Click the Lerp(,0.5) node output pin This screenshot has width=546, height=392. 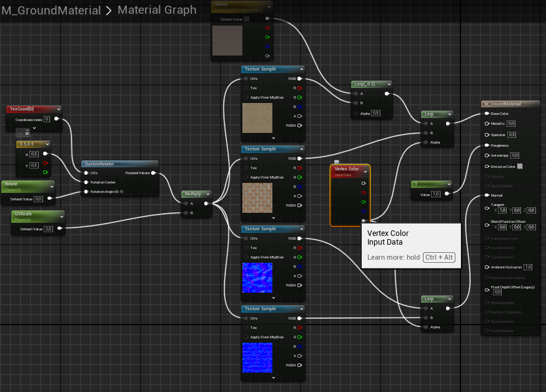click(387, 94)
